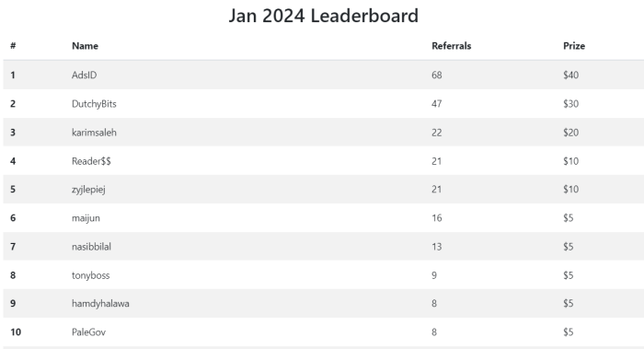Click the Prize column header
644x349 pixels.
(x=574, y=46)
